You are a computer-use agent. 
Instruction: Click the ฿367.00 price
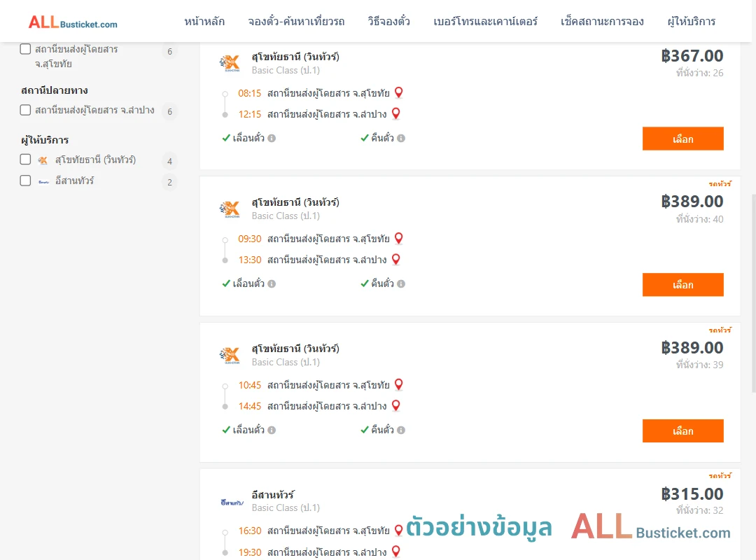click(692, 56)
